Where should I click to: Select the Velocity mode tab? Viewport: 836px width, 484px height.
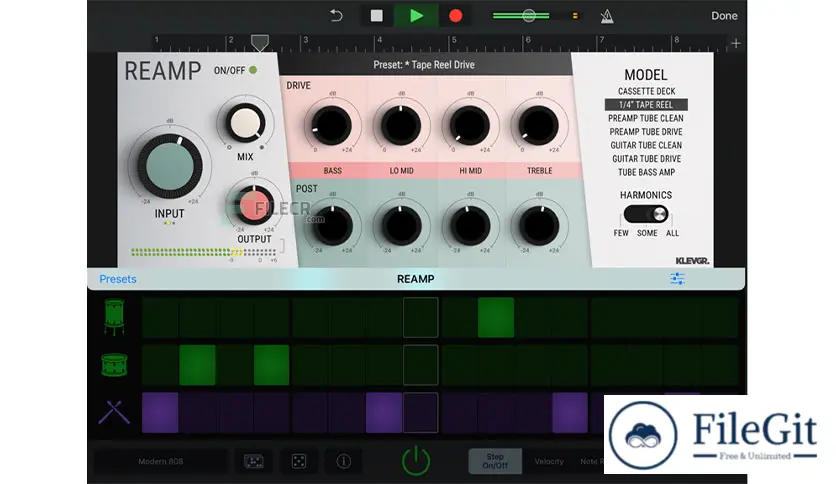(549, 461)
